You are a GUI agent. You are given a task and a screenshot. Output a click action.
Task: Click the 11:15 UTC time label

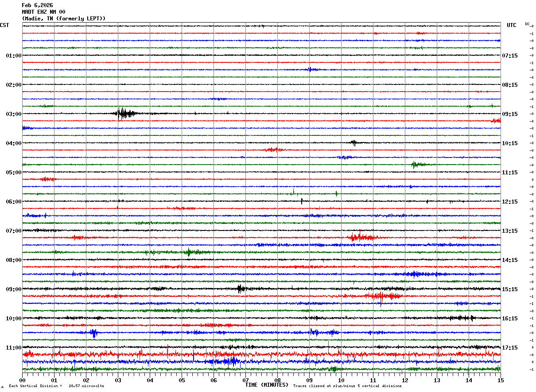pos(510,173)
